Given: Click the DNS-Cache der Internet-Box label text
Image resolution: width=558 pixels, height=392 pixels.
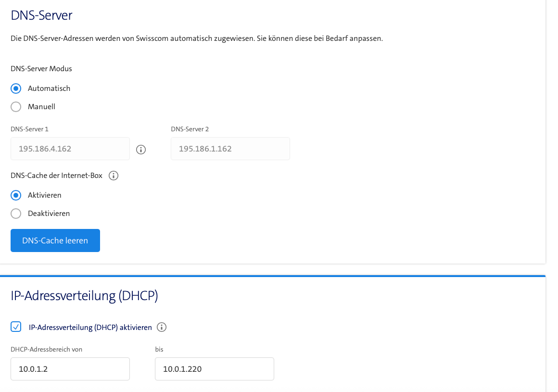Looking at the screenshot, I should 57,176.
